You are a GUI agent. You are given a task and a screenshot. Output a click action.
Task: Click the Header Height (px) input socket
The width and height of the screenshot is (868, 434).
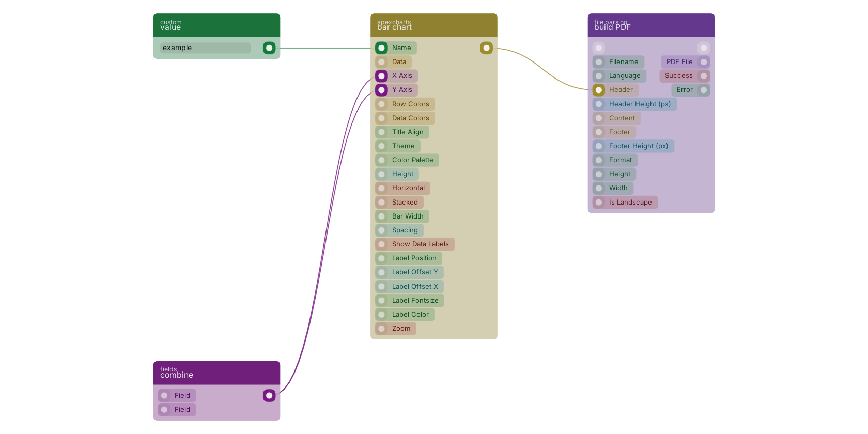pos(599,104)
